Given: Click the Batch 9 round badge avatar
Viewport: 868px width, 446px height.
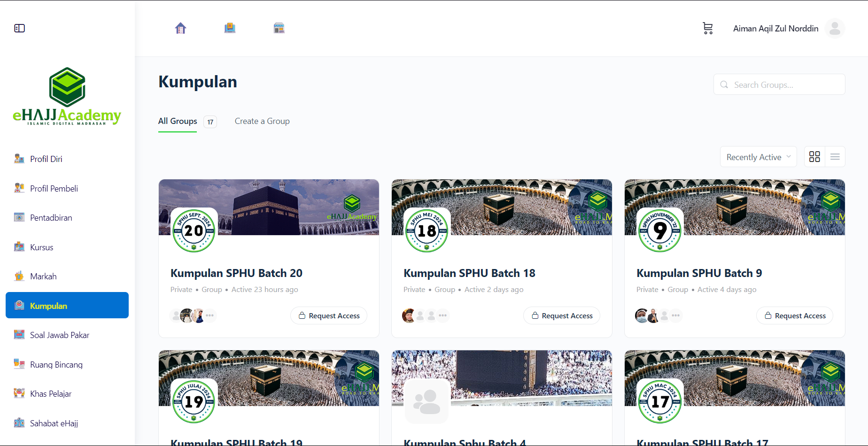Looking at the screenshot, I should pyautogui.click(x=659, y=231).
